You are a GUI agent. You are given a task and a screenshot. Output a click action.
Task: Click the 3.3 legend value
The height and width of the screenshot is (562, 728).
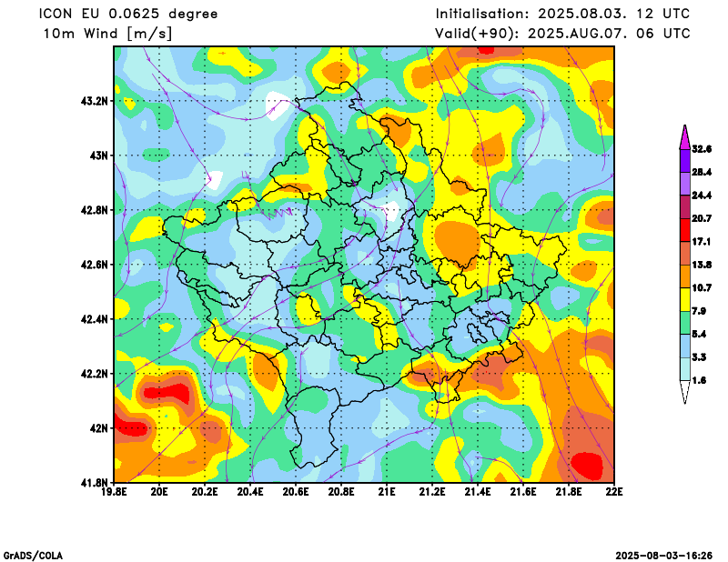pyautogui.click(x=699, y=357)
